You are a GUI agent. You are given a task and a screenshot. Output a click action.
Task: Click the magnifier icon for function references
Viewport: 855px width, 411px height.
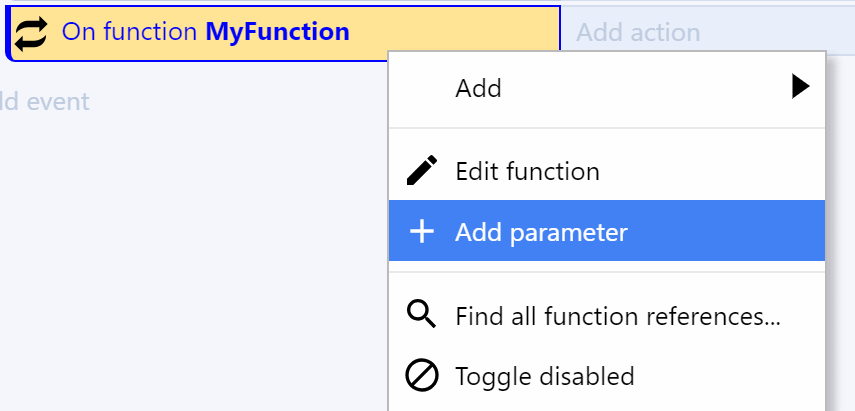pos(422,314)
